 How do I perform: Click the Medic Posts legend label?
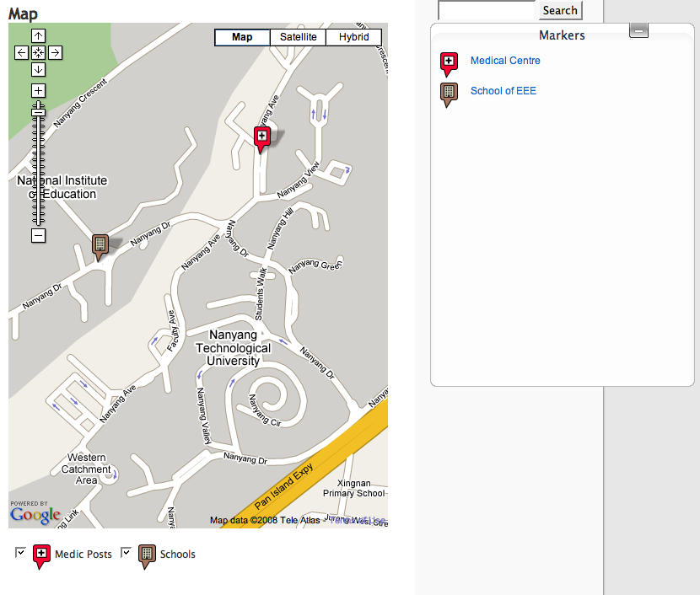coord(83,554)
